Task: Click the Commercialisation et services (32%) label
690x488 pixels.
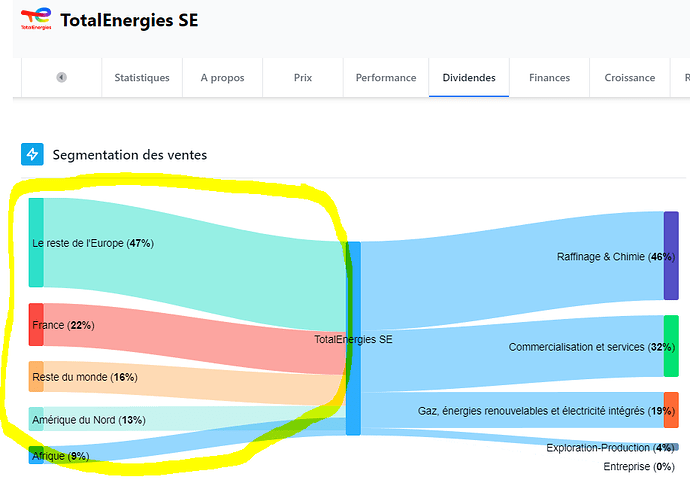Action: [592, 347]
